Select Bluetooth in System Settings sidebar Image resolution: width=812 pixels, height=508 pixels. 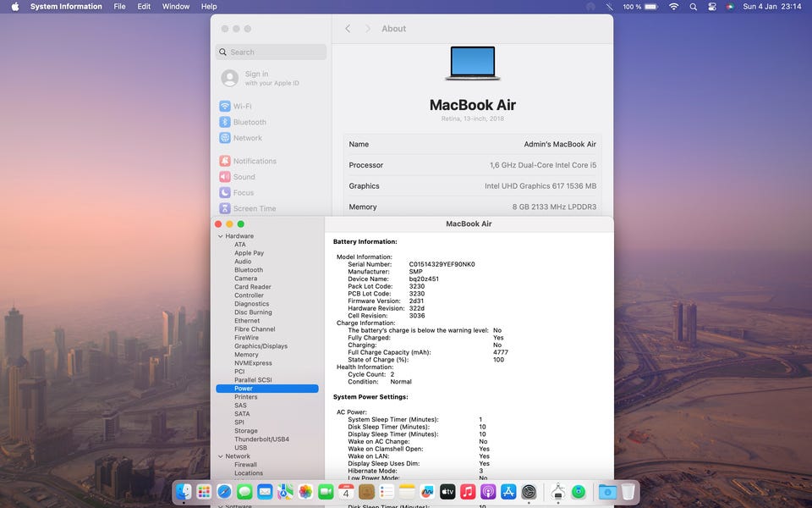(x=249, y=122)
